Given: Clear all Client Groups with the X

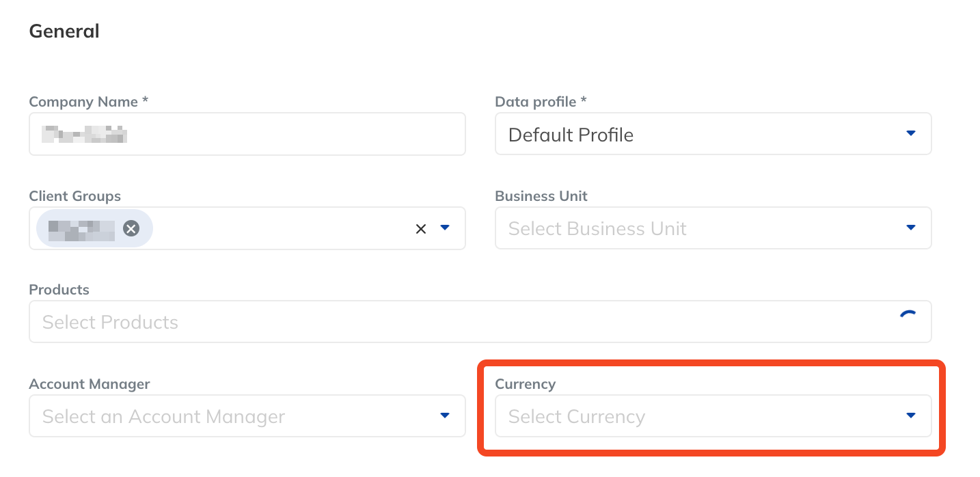Looking at the screenshot, I should pyautogui.click(x=421, y=229).
